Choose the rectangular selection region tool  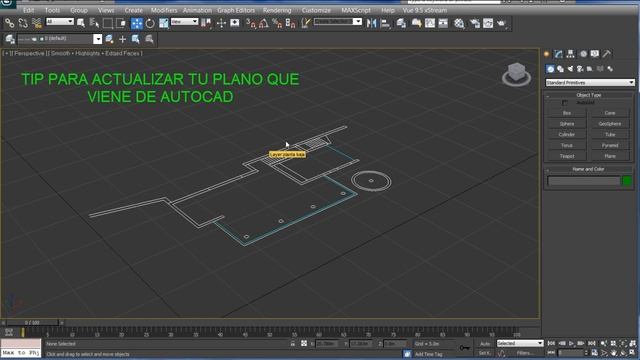108,23
